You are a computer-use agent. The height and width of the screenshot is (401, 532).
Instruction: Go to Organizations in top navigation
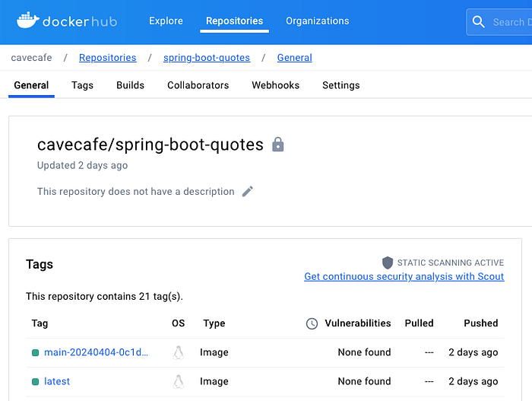[x=318, y=21]
